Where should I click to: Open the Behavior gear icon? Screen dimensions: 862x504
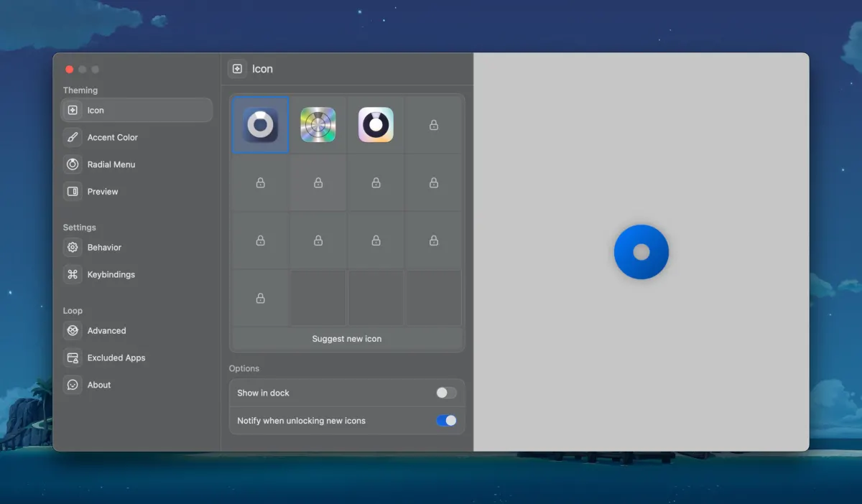pos(73,247)
